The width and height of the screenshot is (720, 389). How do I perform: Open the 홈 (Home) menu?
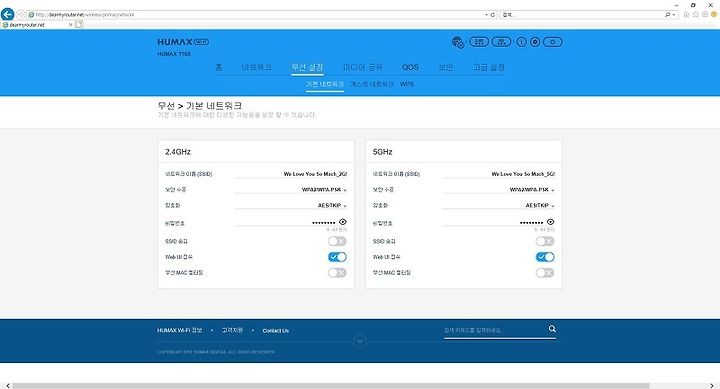pos(219,67)
